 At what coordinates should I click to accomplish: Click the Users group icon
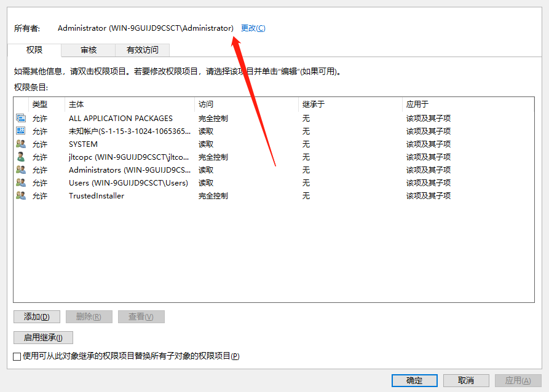pos(21,182)
